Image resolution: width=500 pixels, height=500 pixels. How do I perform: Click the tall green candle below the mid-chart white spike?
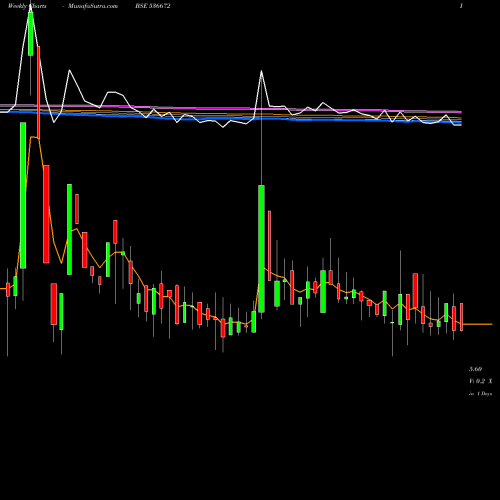(x=262, y=249)
